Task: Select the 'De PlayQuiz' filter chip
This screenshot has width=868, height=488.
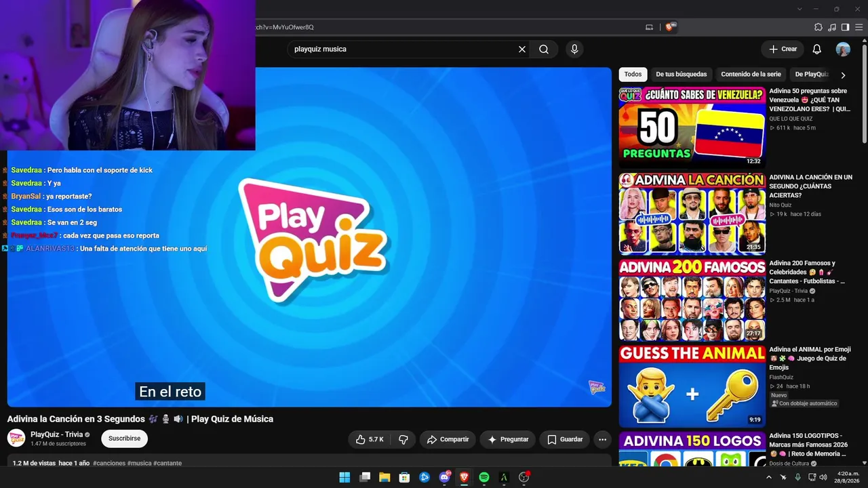Action: pos(812,75)
